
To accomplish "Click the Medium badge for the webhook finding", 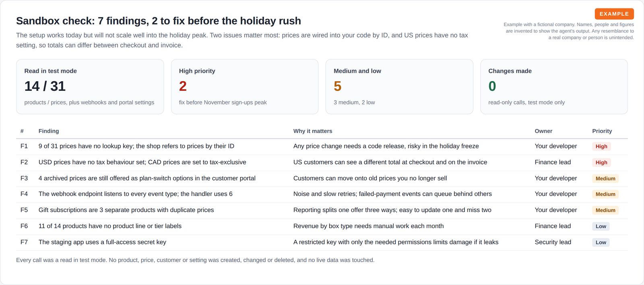I will tap(605, 194).
